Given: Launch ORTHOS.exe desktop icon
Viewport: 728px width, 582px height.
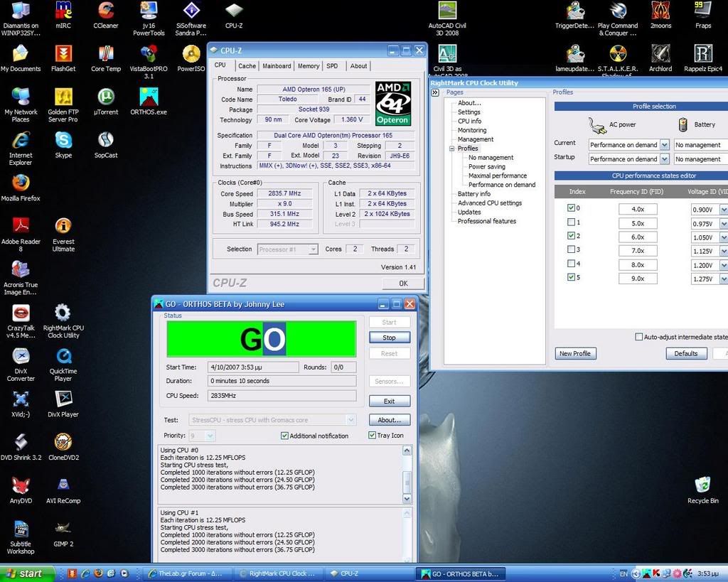Looking at the screenshot, I should [x=149, y=101].
